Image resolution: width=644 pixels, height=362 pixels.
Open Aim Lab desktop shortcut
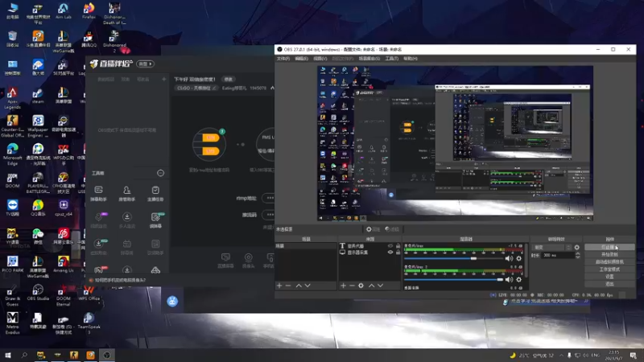coord(64,11)
